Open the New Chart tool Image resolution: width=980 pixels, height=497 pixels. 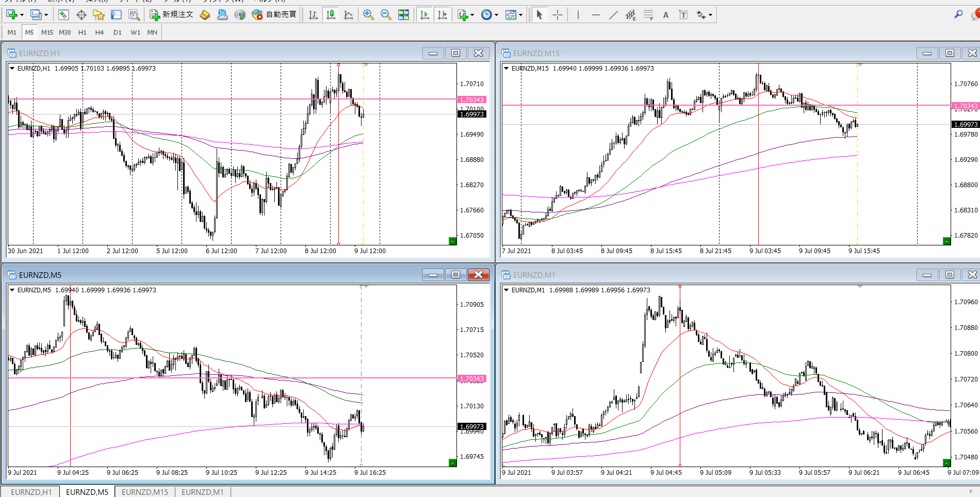(12, 14)
